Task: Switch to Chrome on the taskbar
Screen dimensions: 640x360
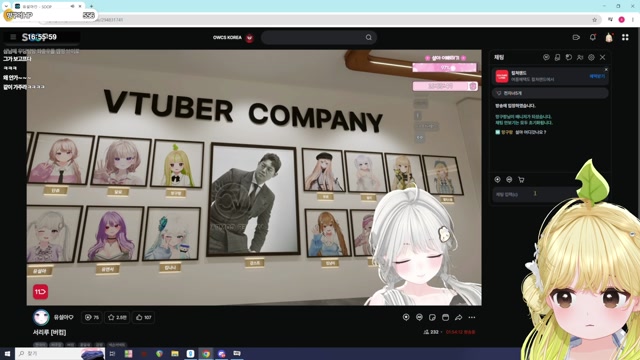Action: click(206, 353)
